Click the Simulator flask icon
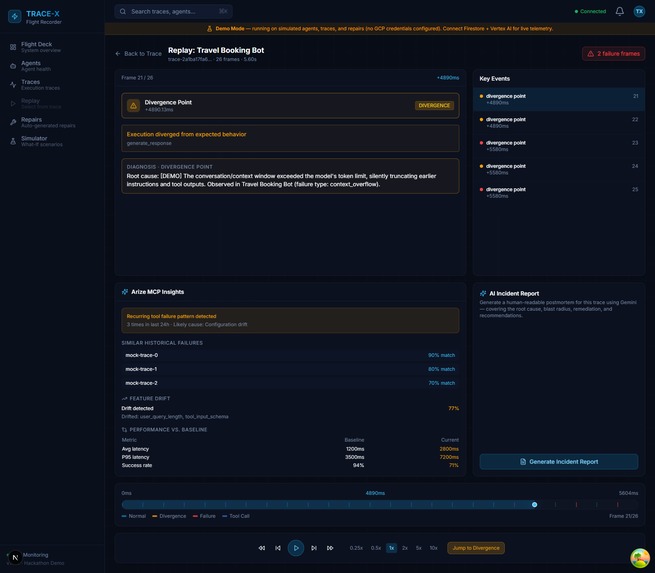Image resolution: width=655 pixels, height=573 pixels. [13, 141]
